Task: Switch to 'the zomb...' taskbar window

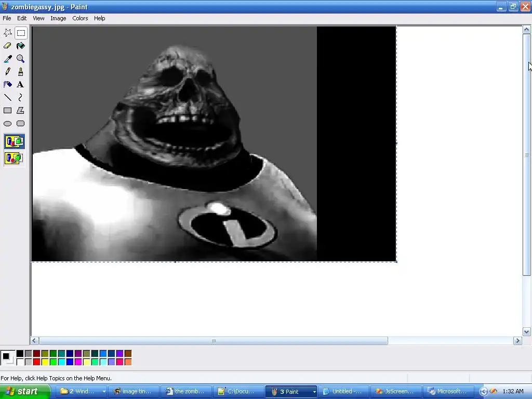Action: click(x=186, y=391)
